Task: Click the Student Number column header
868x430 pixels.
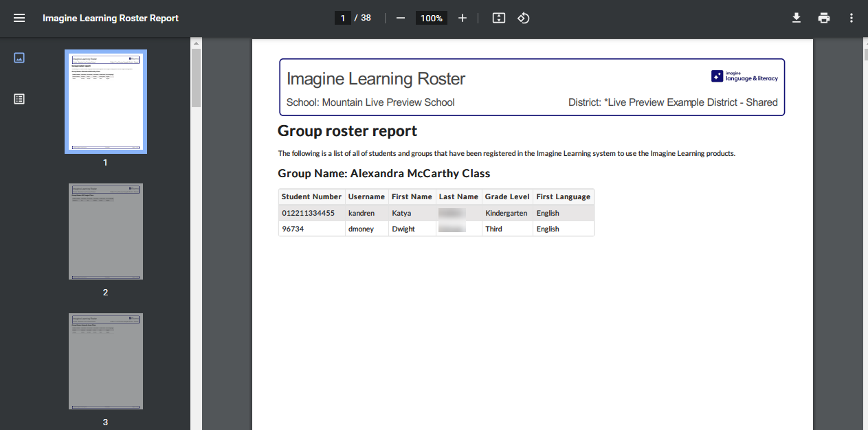Action: tap(311, 196)
